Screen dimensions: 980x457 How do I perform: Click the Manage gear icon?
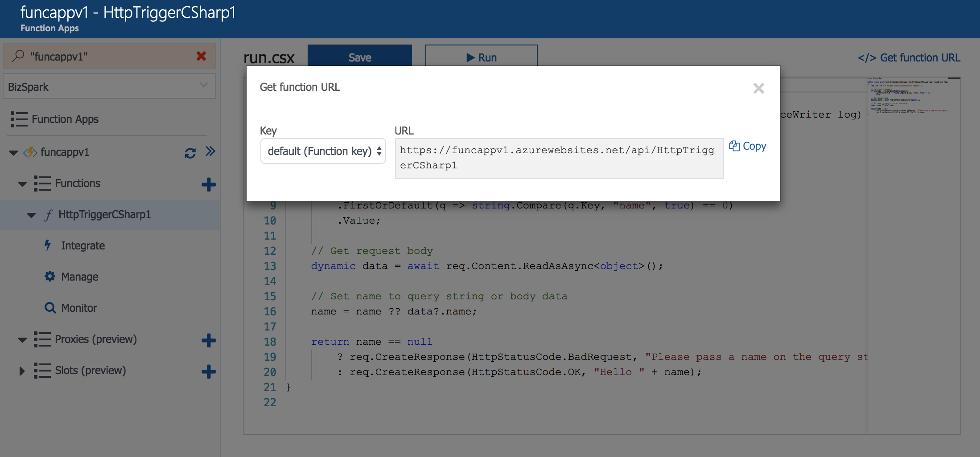pos(50,277)
